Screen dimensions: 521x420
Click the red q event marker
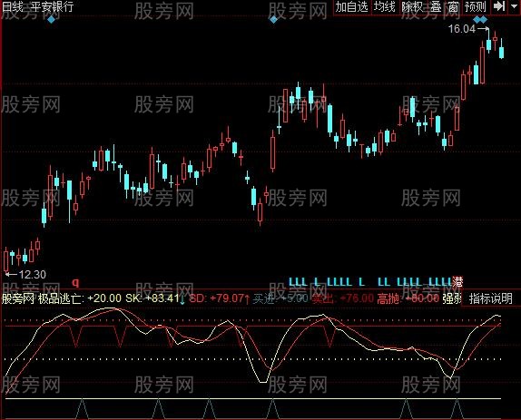pos(76,282)
